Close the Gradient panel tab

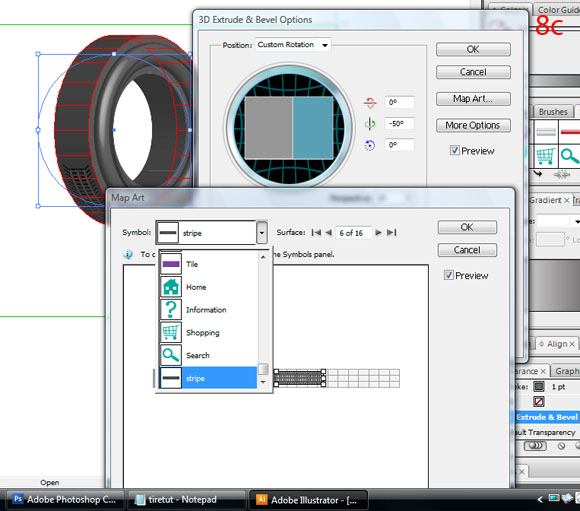coord(566,201)
